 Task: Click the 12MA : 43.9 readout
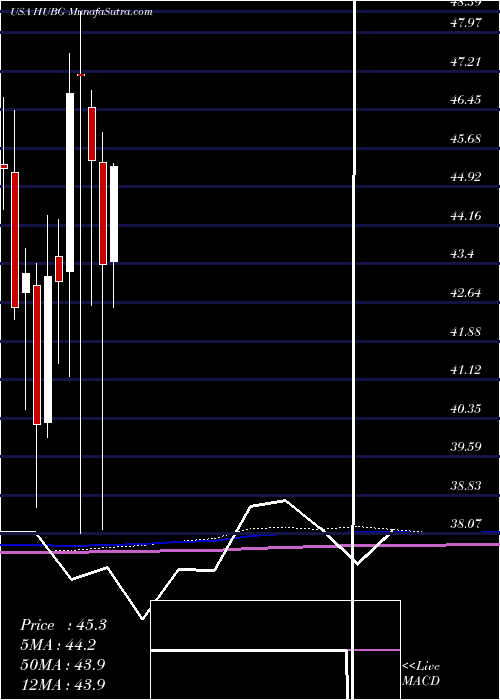pos(63,684)
